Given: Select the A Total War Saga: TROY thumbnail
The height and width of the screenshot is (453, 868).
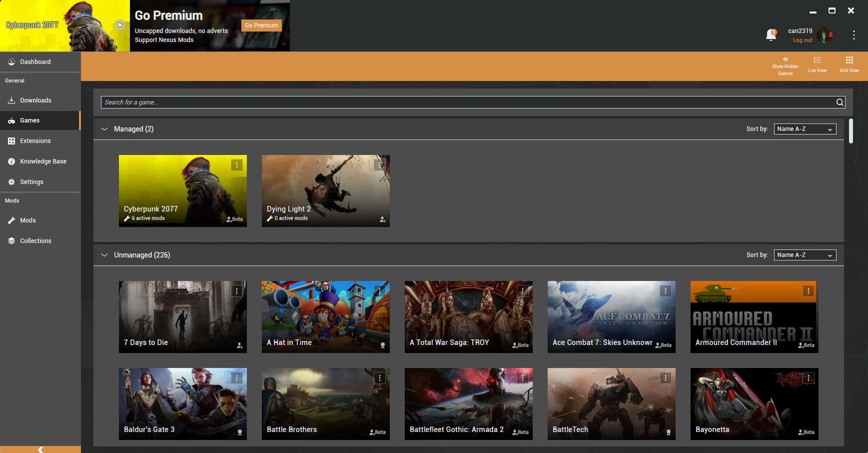Looking at the screenshot, I should click(469, 317).
